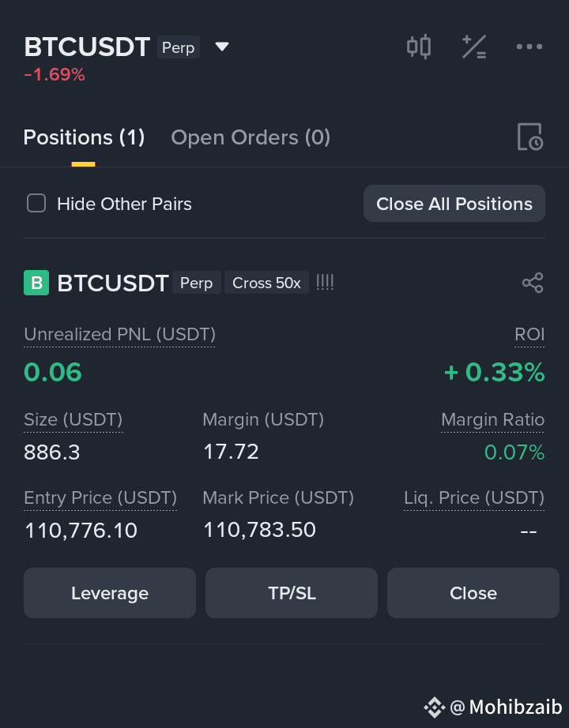Tap the Margin Ratio label
Screen dimensions: 569x728
(x=492, y=420)
